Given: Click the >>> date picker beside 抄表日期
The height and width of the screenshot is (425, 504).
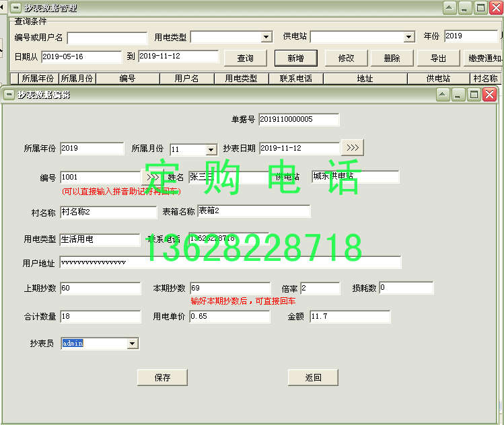Looking at the screenshot, I should pyautogui.click(x=353, y=147).
